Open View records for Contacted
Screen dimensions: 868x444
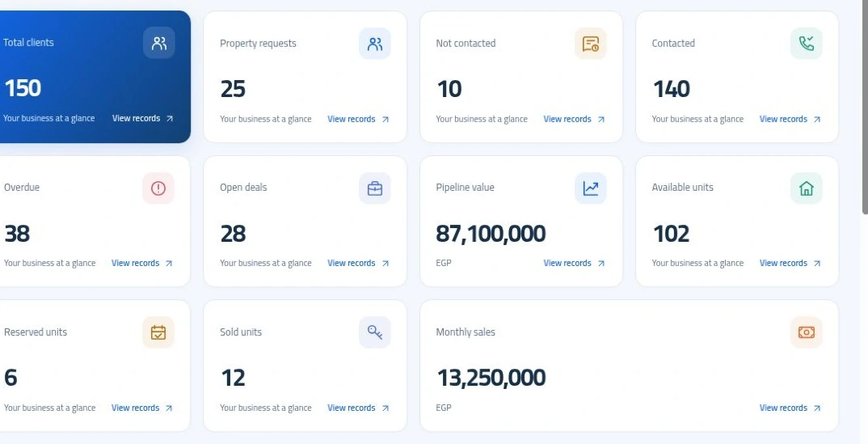790,119
